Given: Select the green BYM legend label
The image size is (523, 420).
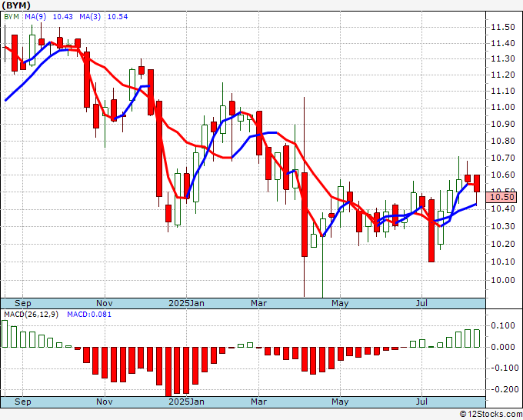Looking at the screenshot, I should (12, 17).
